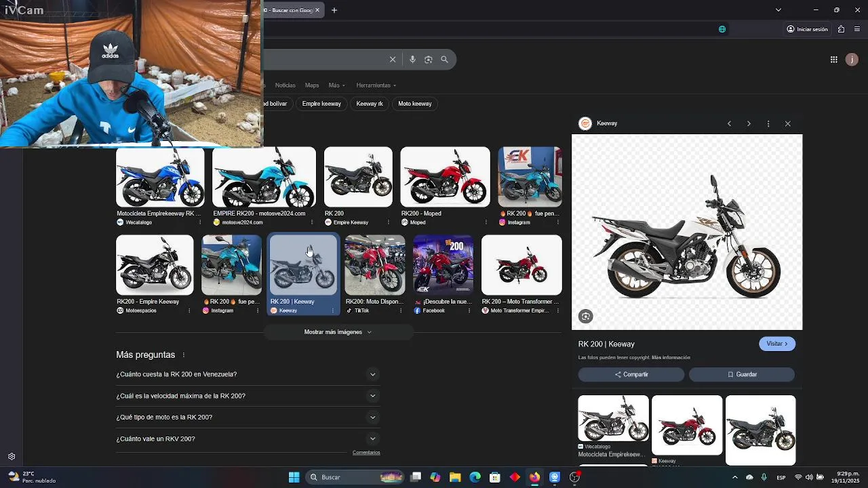Go to next image in preview panel
Screen dimensions: 868x488
pyautogui.click(x=749, y=123)
